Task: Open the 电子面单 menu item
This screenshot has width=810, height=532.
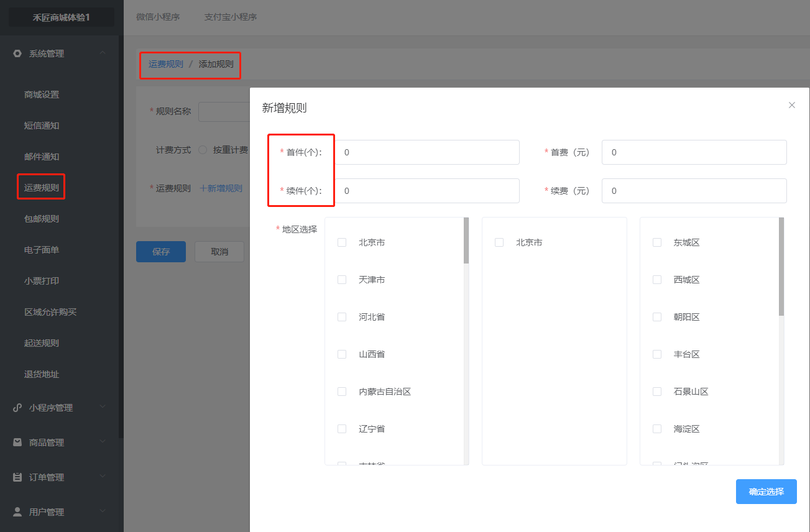Action: click(x=42, y=250)
